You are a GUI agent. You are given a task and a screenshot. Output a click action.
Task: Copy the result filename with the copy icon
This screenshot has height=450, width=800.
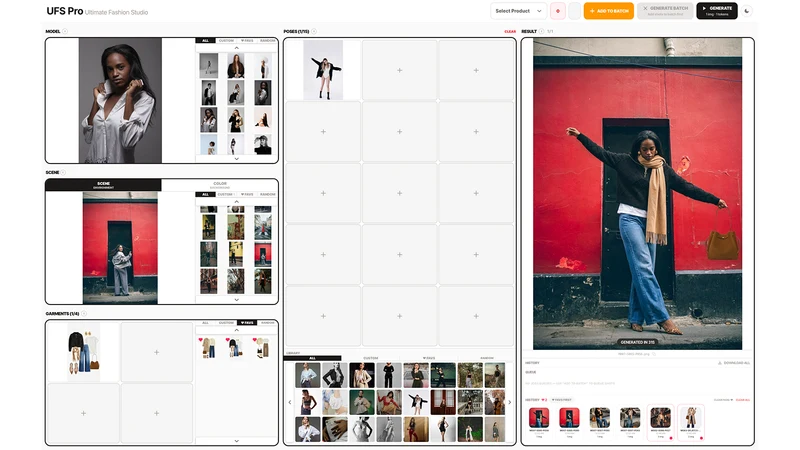[x=654, y=354]
